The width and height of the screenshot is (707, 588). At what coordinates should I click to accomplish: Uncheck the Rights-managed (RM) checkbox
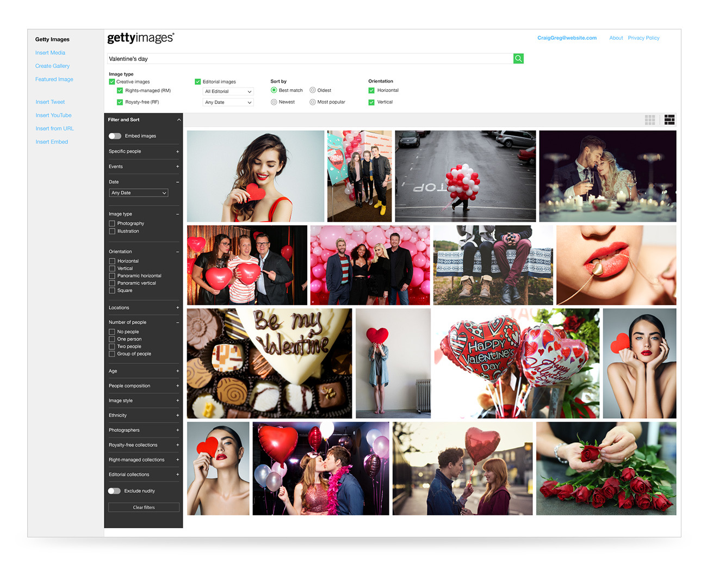[x=120, y=91]
